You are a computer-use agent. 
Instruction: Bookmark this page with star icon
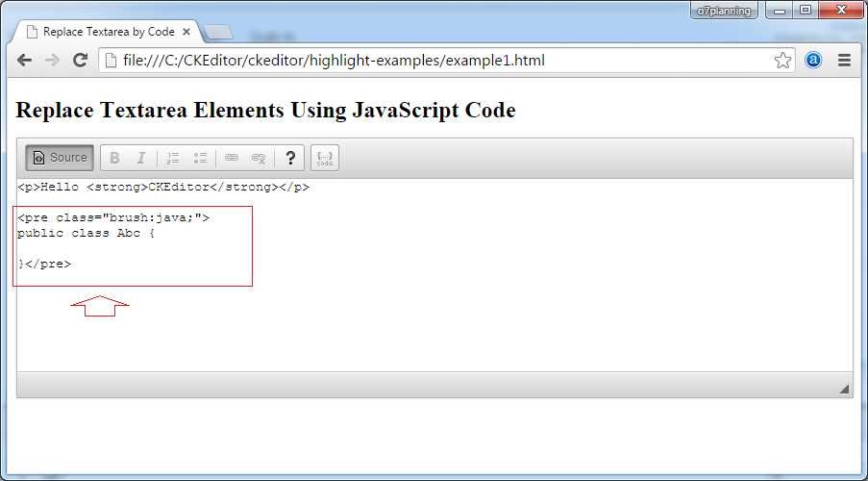[x=782, y=61]
